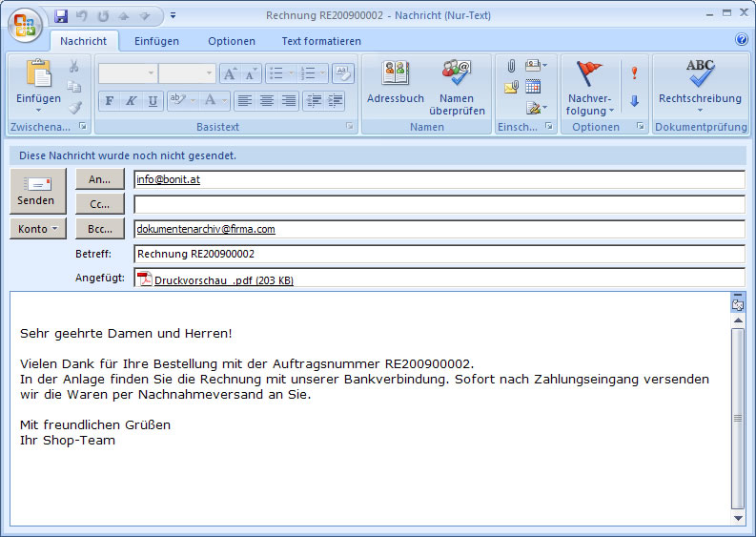Click the message body vertical scrollbar

738,419
